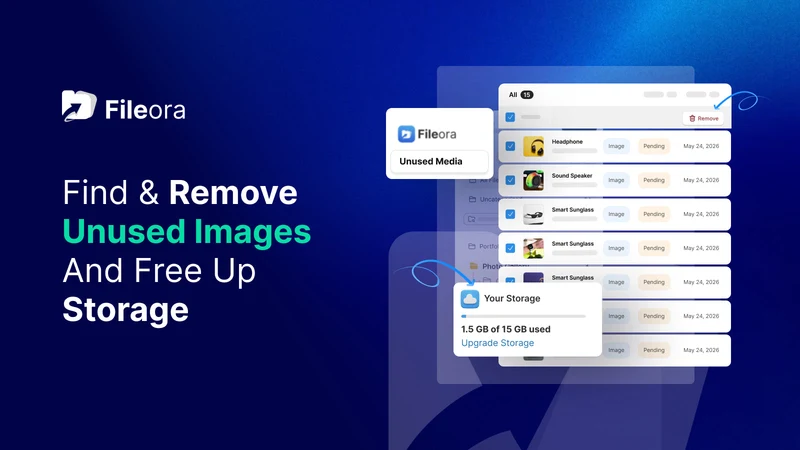Uncheck the Sound Speaker row checkbox
The width and height of the screenshot is (800, 450).
510,180
